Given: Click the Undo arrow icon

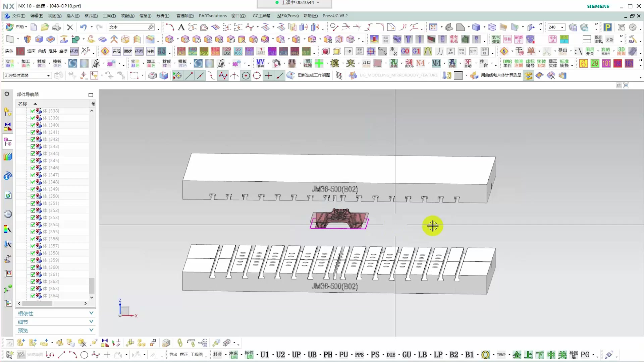Looking at the screenshot, I should pyautogui.click(x=83, y=27).
